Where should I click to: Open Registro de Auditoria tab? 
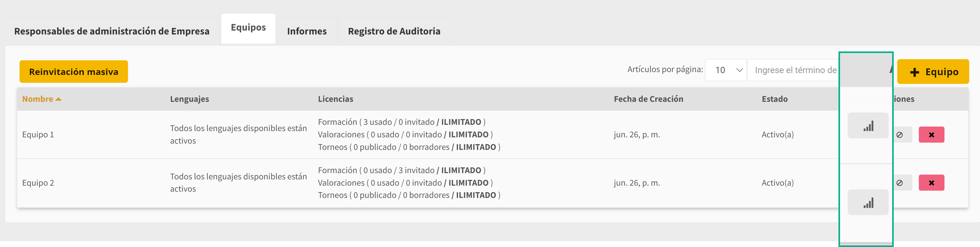pyautogui.click(x=394, y=31)
